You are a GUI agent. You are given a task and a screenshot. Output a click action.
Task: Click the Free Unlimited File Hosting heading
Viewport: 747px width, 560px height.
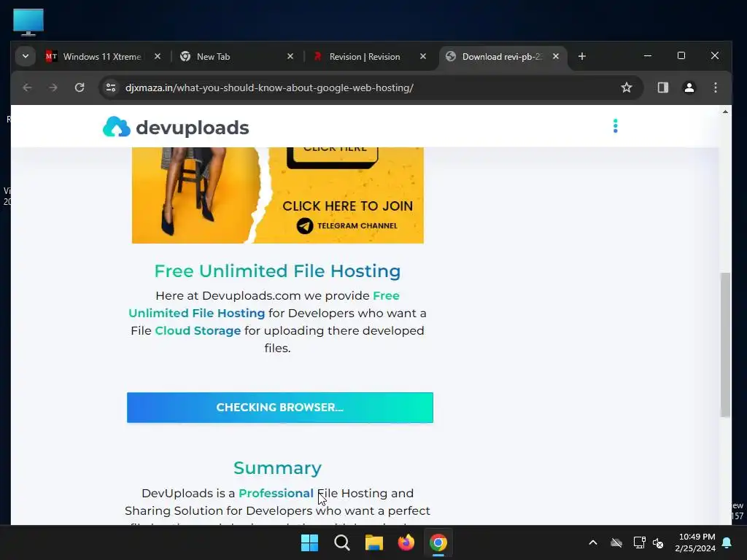277,271
